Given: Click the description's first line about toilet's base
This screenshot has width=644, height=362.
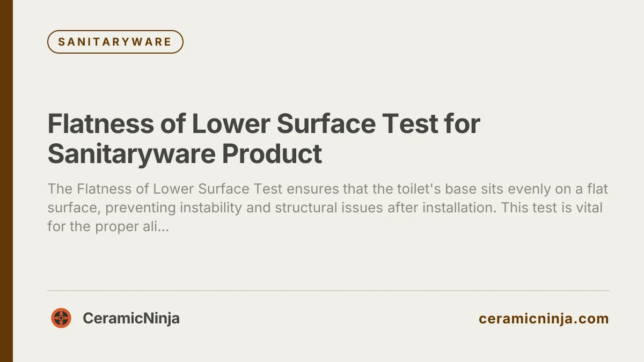Looking at the screenshot, I should 327,189.
